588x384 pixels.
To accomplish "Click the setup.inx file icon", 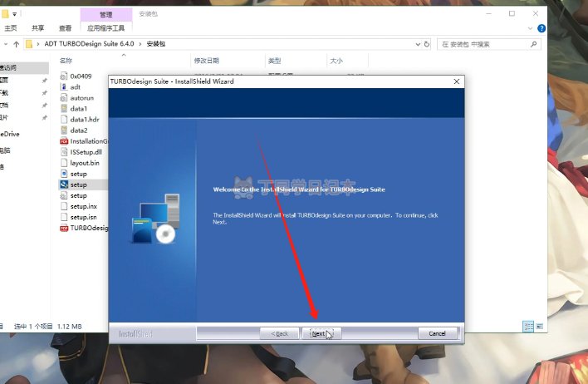I will (x=63, y=206).
